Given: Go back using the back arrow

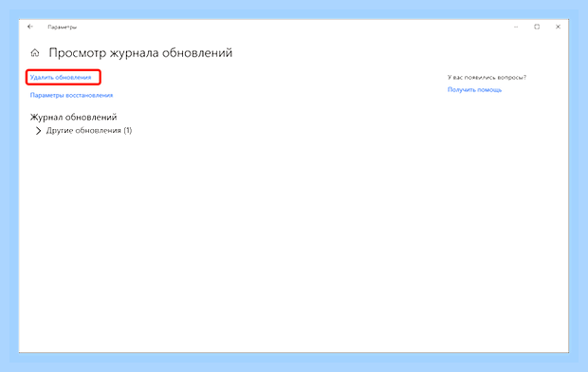Looking at the screenshot, I should tap(30, 27).
